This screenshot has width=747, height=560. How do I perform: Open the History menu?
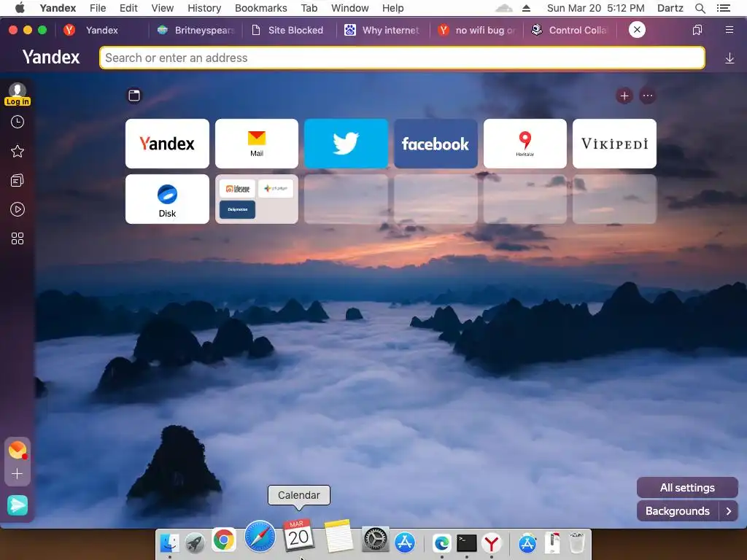204,8
